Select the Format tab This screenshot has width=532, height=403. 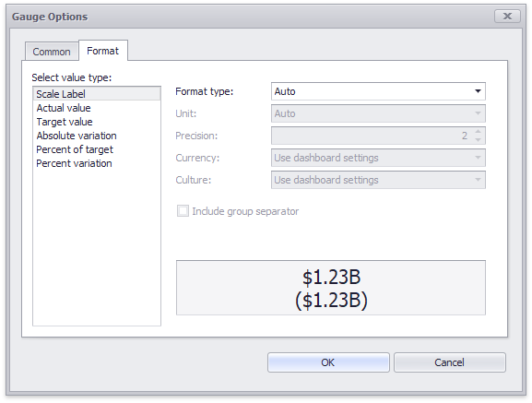tap(102, 51)
